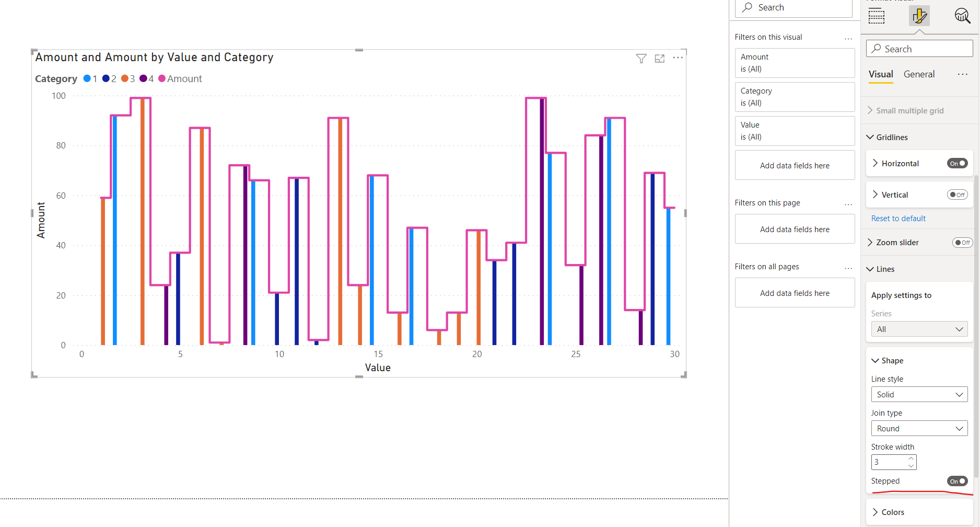Open the Line style dropdown
The width and height of the screenshot is (980, 527).
919,394
